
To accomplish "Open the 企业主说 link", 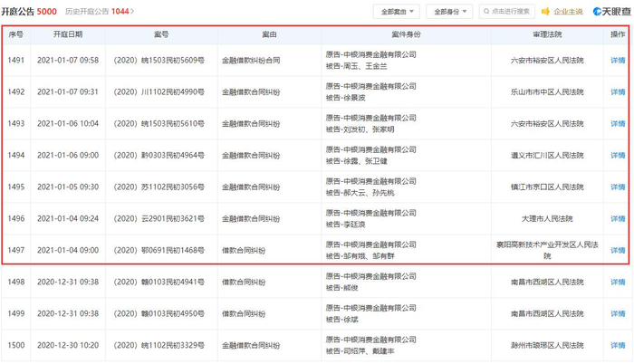I will click(x=568, y=12).
